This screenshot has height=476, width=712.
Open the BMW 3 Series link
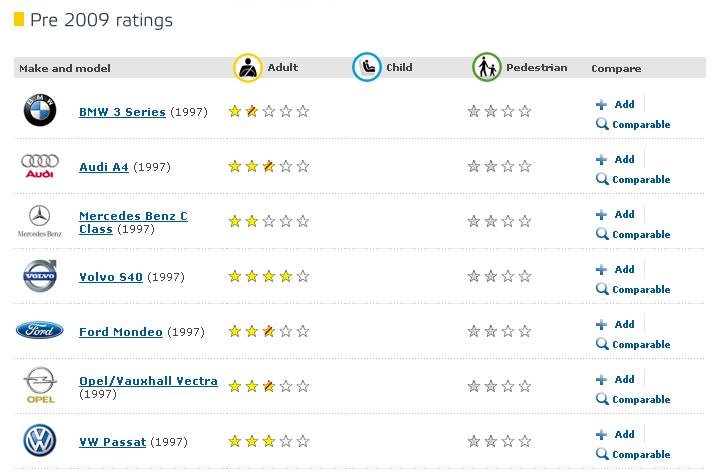point(122,112)
